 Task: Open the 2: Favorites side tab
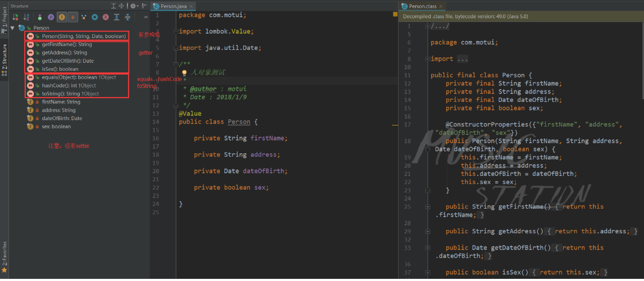4,254
